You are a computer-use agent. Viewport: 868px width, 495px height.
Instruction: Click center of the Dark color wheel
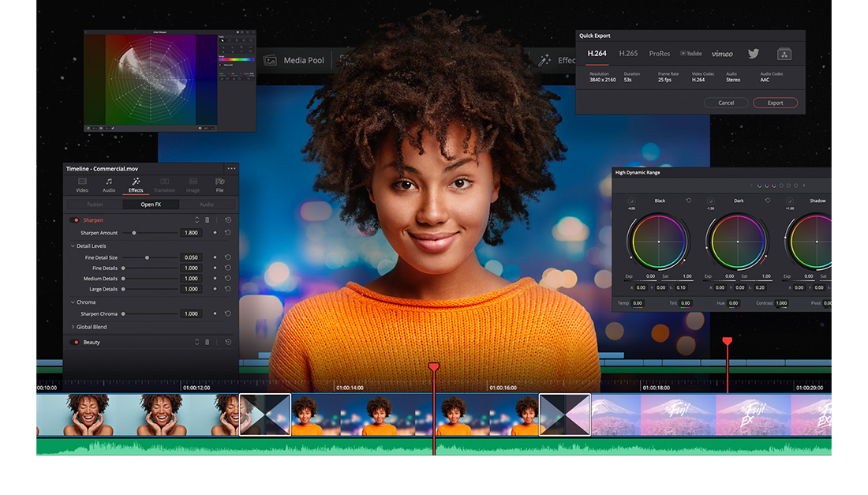coord(737,242)
